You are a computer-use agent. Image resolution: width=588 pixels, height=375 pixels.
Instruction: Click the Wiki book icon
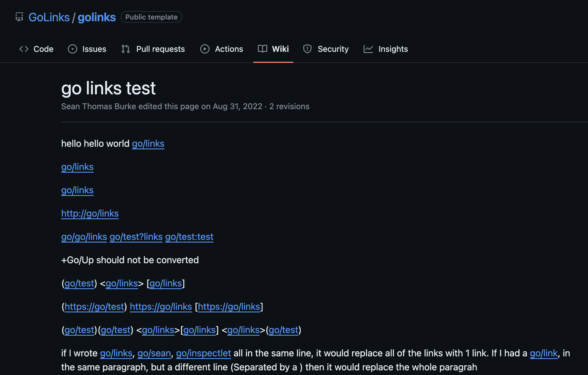262,49
